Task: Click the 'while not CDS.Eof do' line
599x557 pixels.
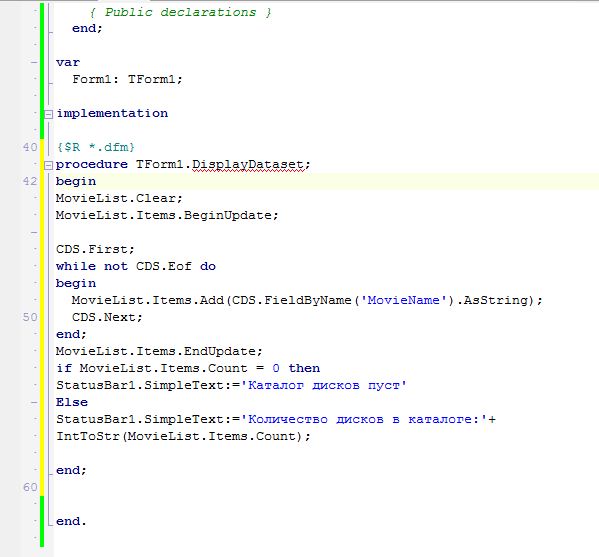Action: (x=136, y=266)
